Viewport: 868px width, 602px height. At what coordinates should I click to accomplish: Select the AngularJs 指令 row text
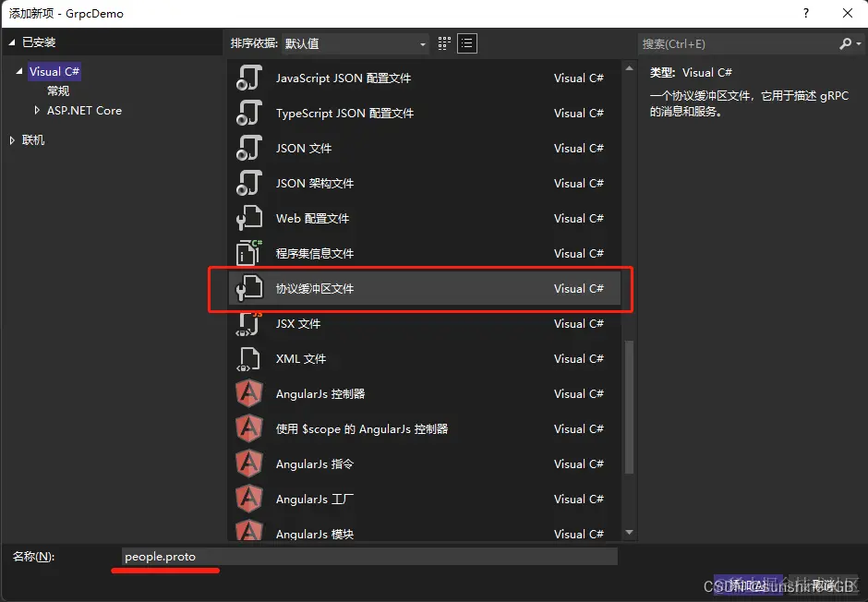pyautogui.click(x=315, y=464)
